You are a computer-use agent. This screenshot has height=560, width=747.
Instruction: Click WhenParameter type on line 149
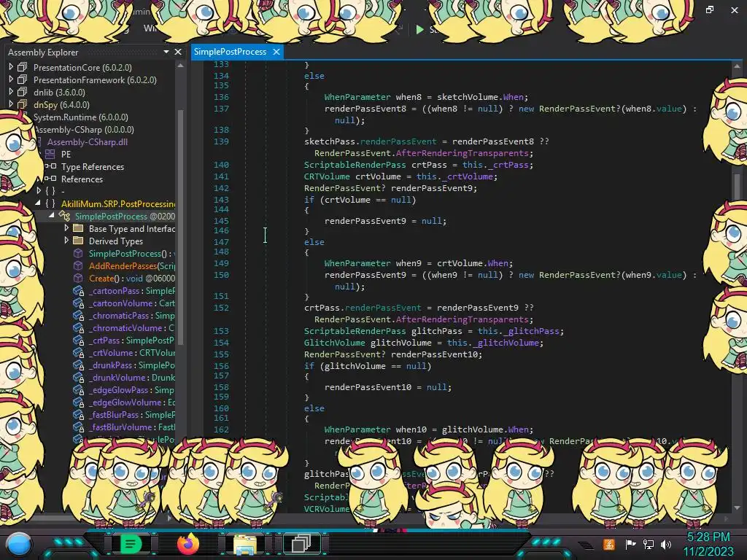click(357, 262)
